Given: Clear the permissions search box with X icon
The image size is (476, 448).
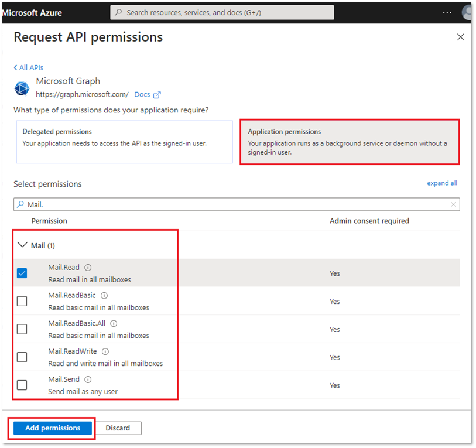Looking at the screenshot, I should pyautogui.click(x=453, y=204).
